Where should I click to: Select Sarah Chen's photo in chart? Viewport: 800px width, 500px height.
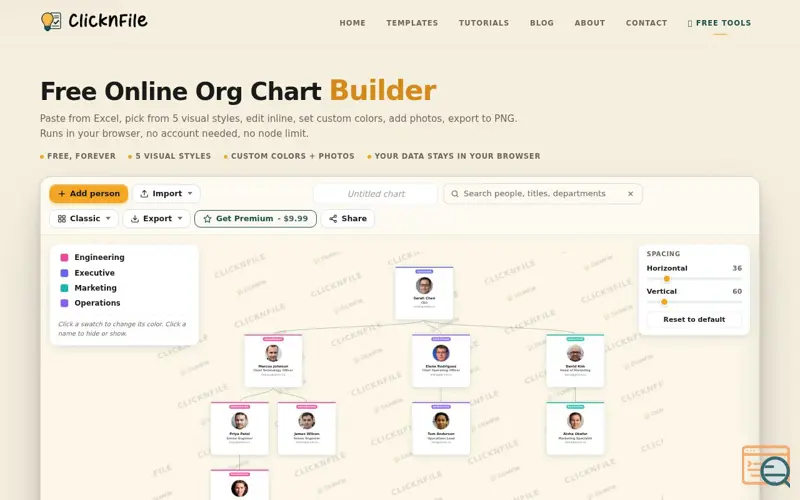pyautogui.click(x=424, y=285)
